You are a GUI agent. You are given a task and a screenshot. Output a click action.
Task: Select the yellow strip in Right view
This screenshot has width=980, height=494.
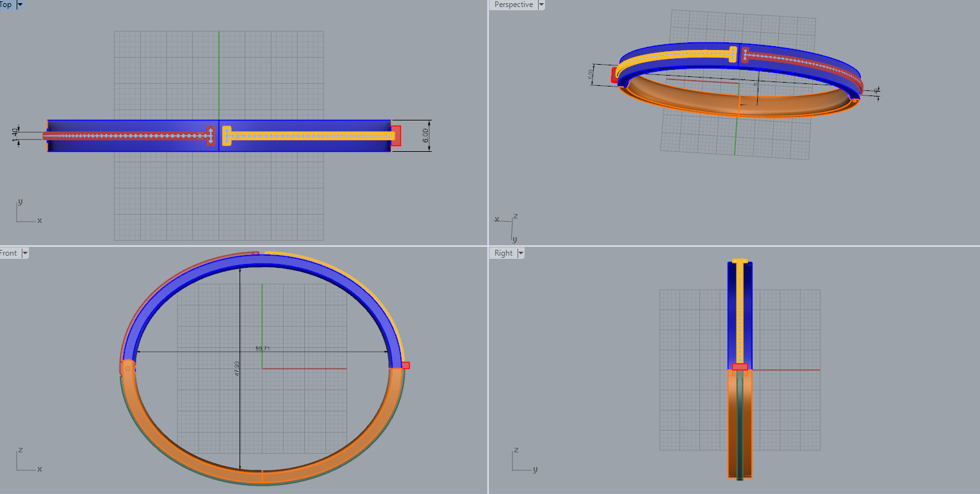(740, 314)
